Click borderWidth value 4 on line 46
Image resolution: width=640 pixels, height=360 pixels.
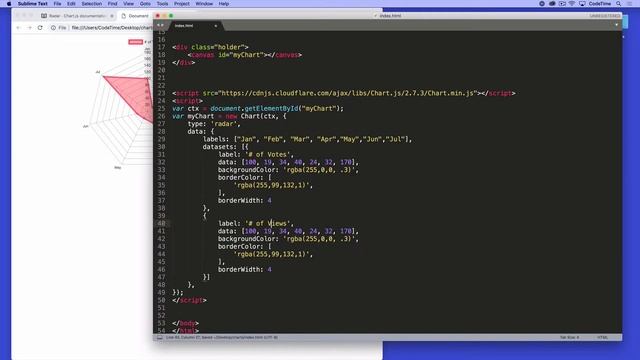tap(269, 269)
